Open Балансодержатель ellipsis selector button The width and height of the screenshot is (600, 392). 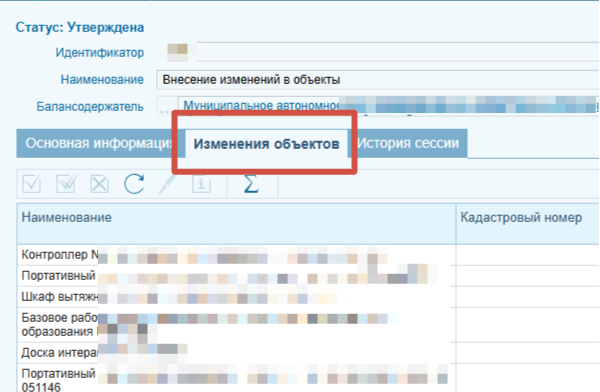[166, 107]
